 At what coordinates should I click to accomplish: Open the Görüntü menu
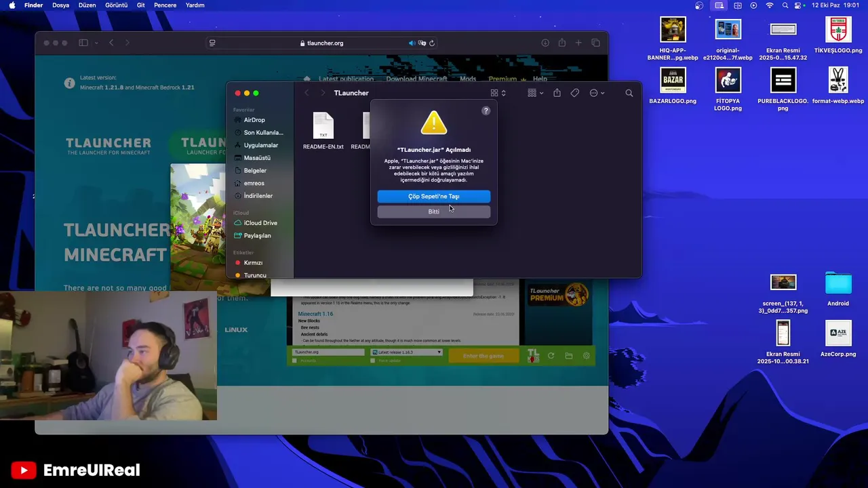[x=116, y=5]
